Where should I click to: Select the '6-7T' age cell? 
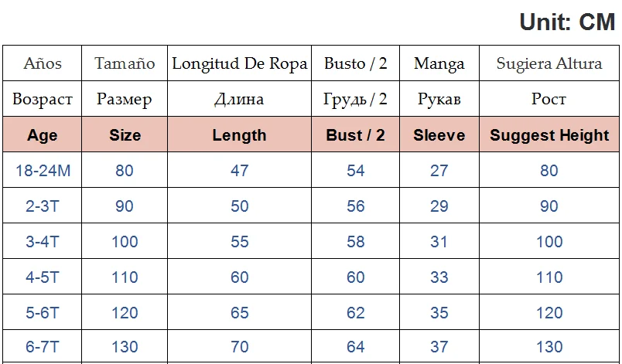tap(43, 348)
